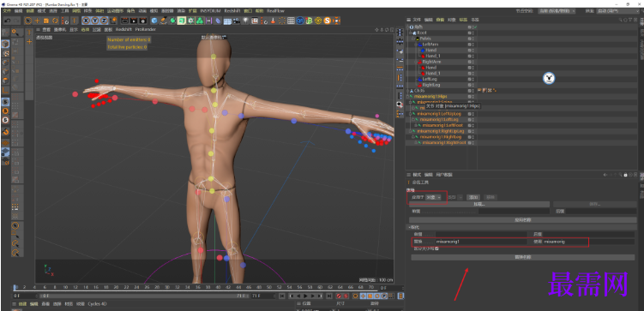This screenshot has height=311, width=644.
Task: Click the Floor environment icon
Action: click(x=227, y=21)
